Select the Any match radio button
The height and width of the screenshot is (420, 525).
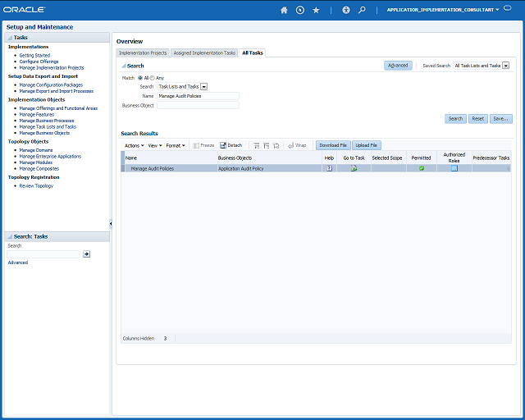[152, 78]
